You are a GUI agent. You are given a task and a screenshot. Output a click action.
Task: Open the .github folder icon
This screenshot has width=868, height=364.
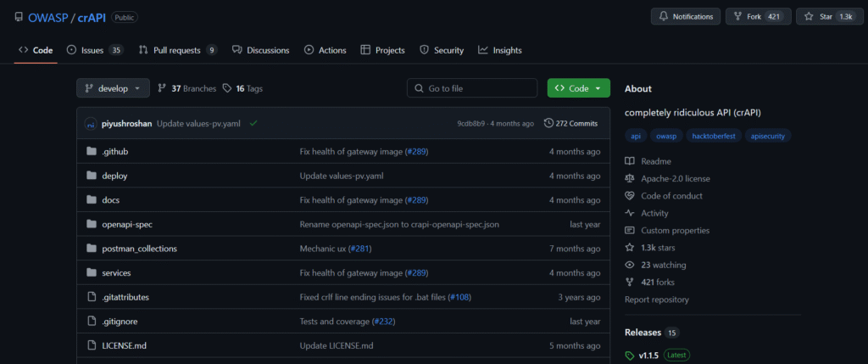92,151
